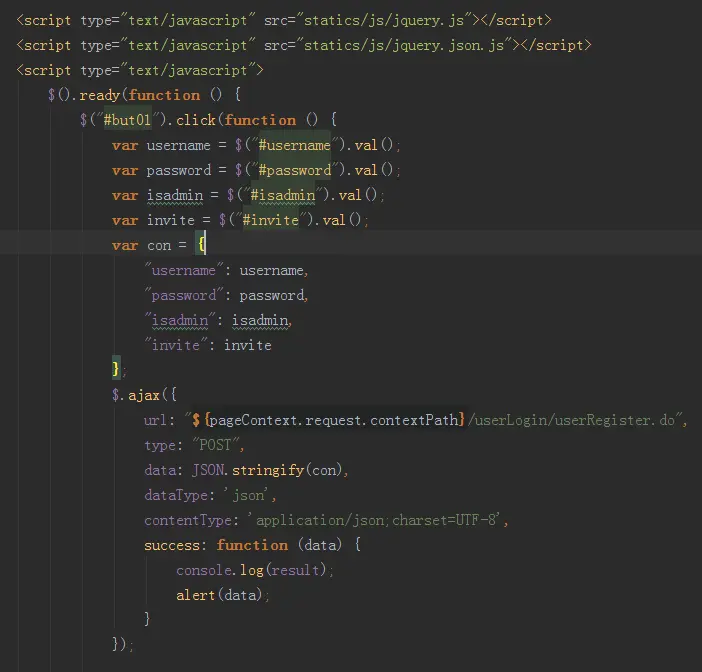Click the pageContext.request.contextPath expression
702x672 pixels.
(x=334, y=420)
